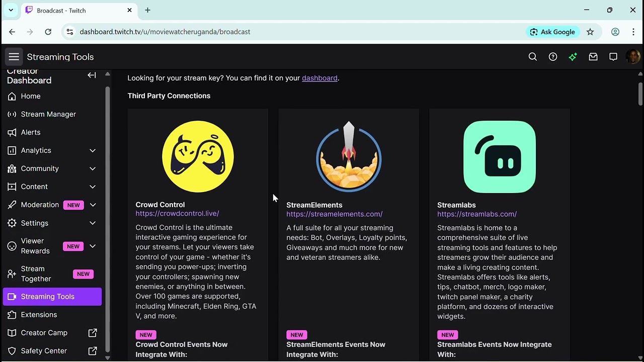Screen dimensions: 644x362
Task: Open Stream Manager from sidebar
Action: [52, 114]
